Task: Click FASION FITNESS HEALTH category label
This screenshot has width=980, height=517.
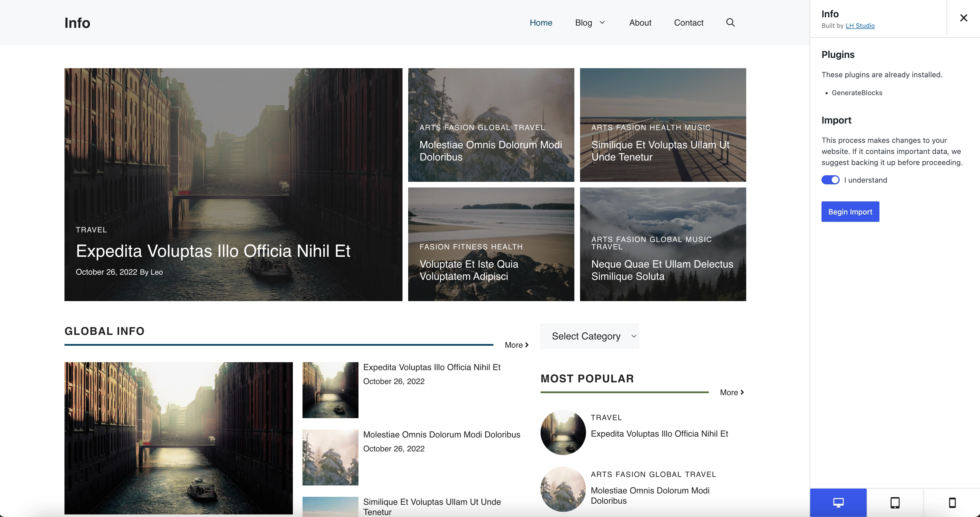Action: click(471, 247)
